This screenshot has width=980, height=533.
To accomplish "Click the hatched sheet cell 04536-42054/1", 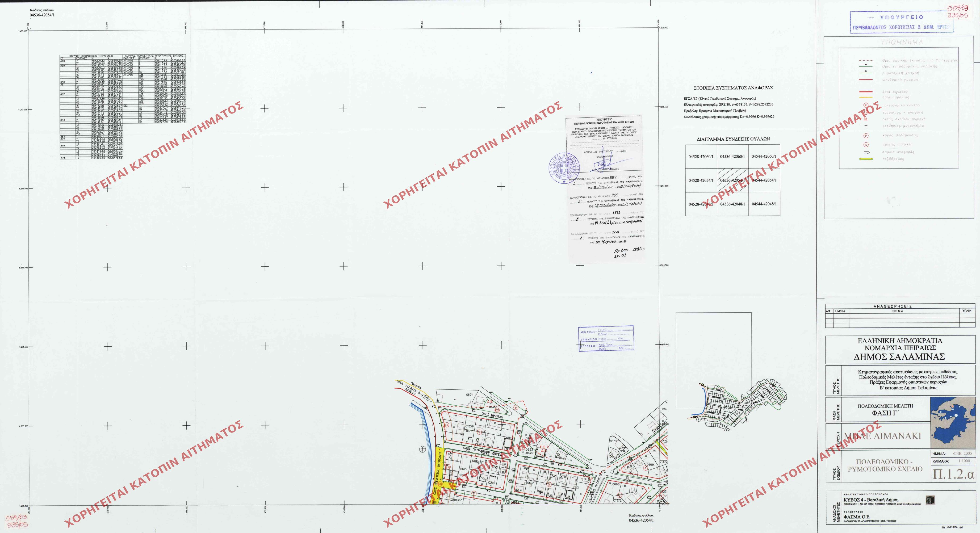I will click(x=732, y=180).
